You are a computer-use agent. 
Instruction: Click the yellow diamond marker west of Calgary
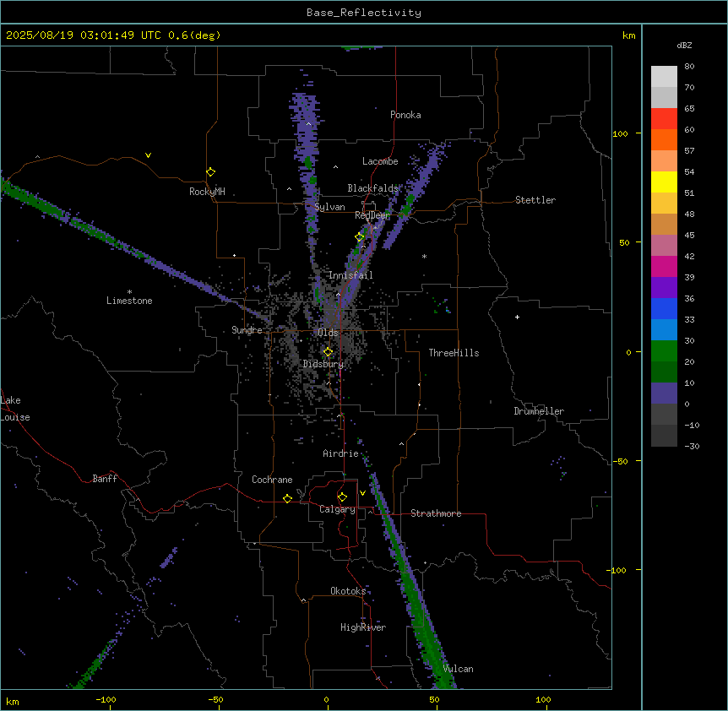click(x=287, y=498)
